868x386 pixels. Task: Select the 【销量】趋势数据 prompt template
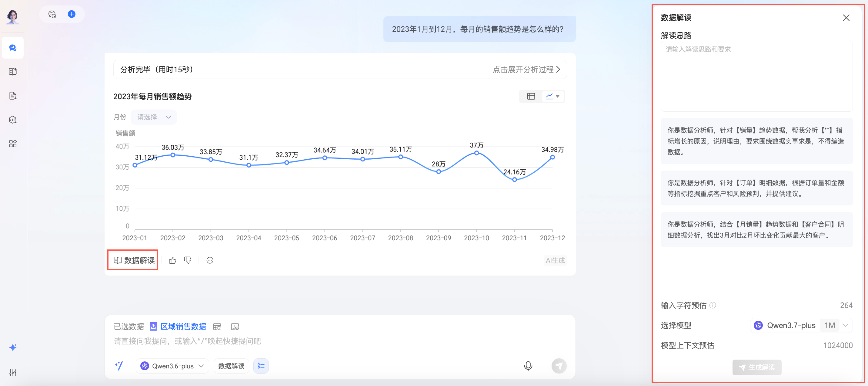[x=757, y=141]
